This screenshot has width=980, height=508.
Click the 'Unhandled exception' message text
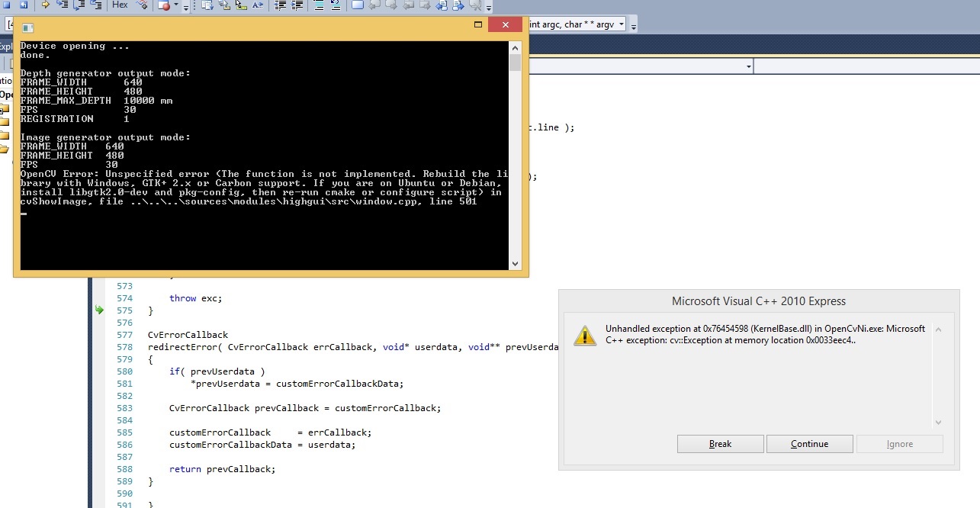[765, 335]
